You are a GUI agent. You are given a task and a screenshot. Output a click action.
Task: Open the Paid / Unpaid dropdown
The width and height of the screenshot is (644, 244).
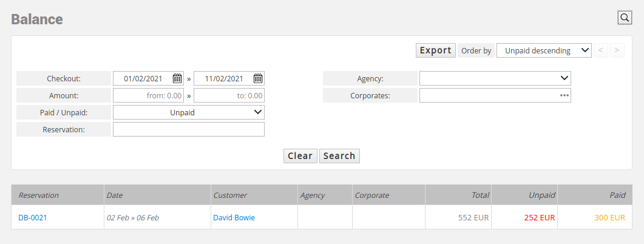189,112
